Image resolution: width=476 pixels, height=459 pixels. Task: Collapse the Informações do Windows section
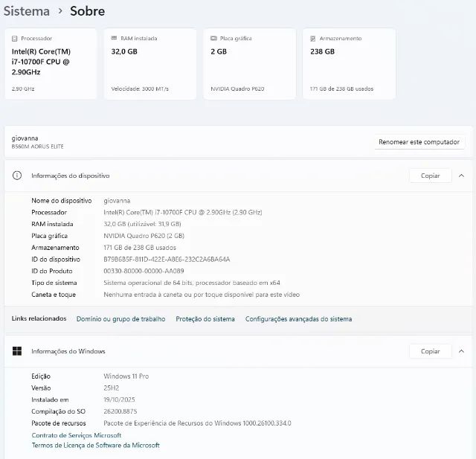click(x=461, y=351)
